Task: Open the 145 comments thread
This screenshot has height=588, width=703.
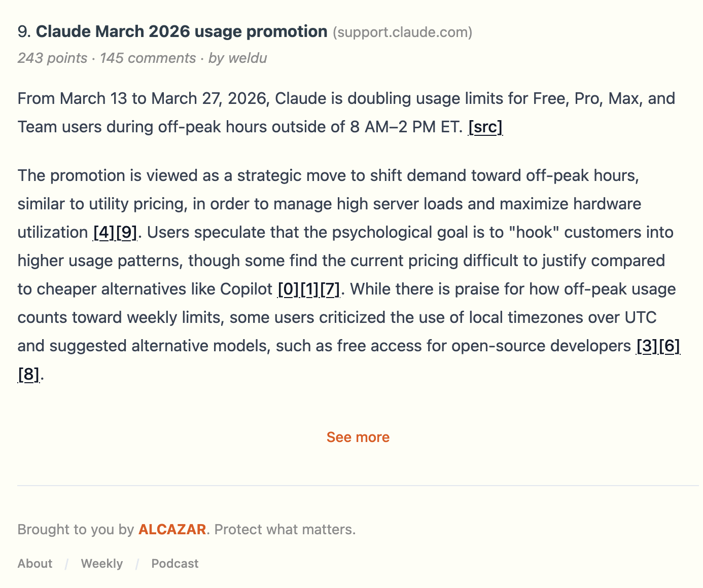Action: click(149, 58)
